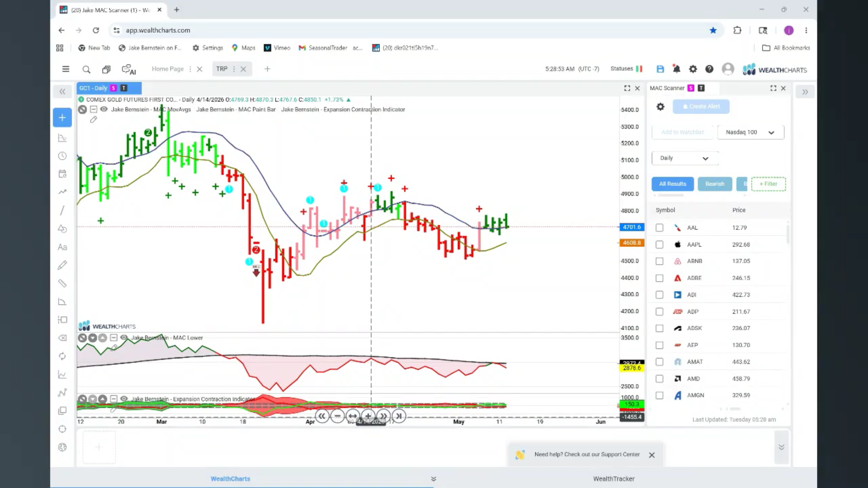The width and height of the screenshot is (868, 488).
Task: Click the blue 4701.6 price label
Action: (632, 227)
